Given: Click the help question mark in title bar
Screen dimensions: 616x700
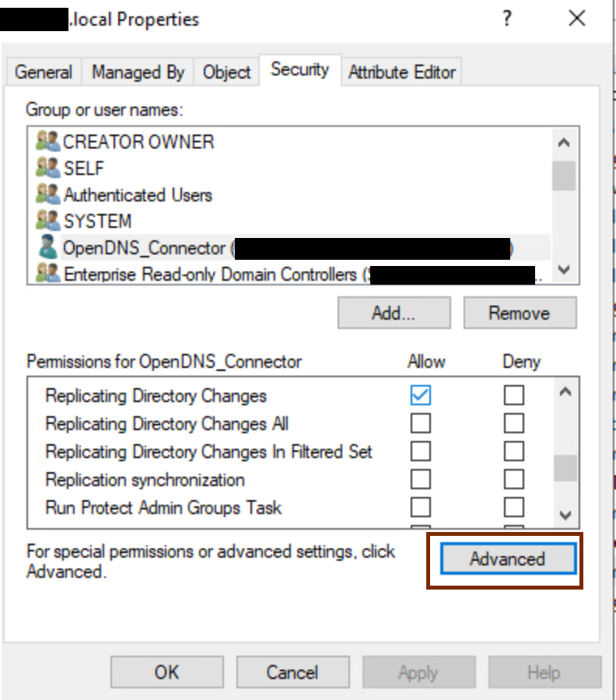Looking at the screenshot, I should tap(507, 19).
